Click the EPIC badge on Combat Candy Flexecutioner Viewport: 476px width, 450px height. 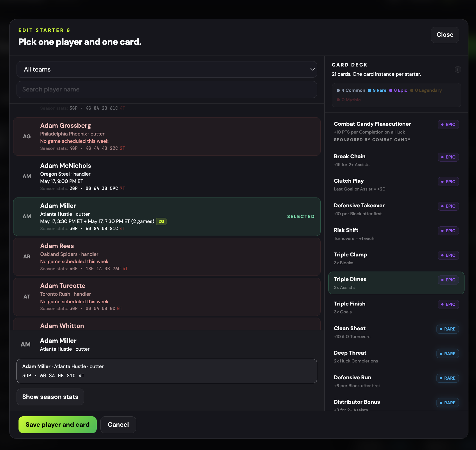448,125
